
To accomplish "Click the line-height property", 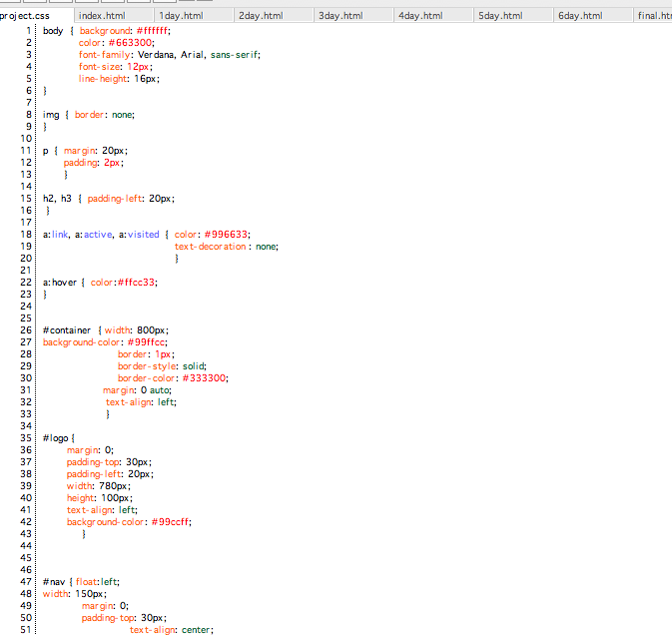I will tap(103, 79).
